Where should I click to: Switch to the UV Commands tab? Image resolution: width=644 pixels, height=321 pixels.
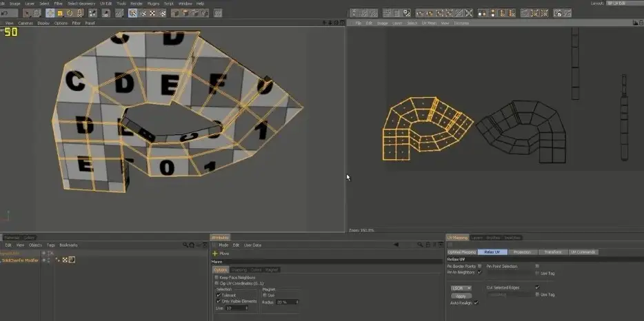583,252
